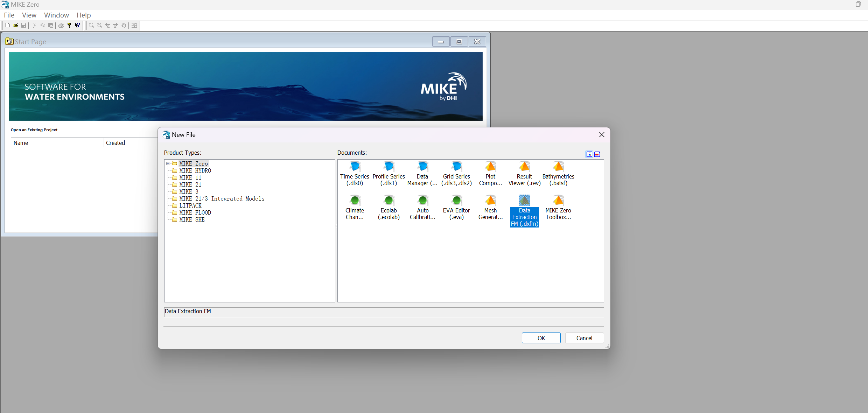This screenshot has width=868, height=413.
Task: Click the Data Extraction FM description field
Action: 384,312
